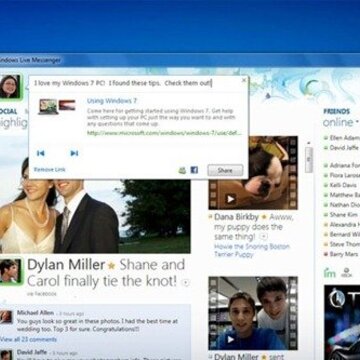Click the 'via Facebook' text
The width and height of the screenshot is (360, 360).
click(x=42, y=294)
